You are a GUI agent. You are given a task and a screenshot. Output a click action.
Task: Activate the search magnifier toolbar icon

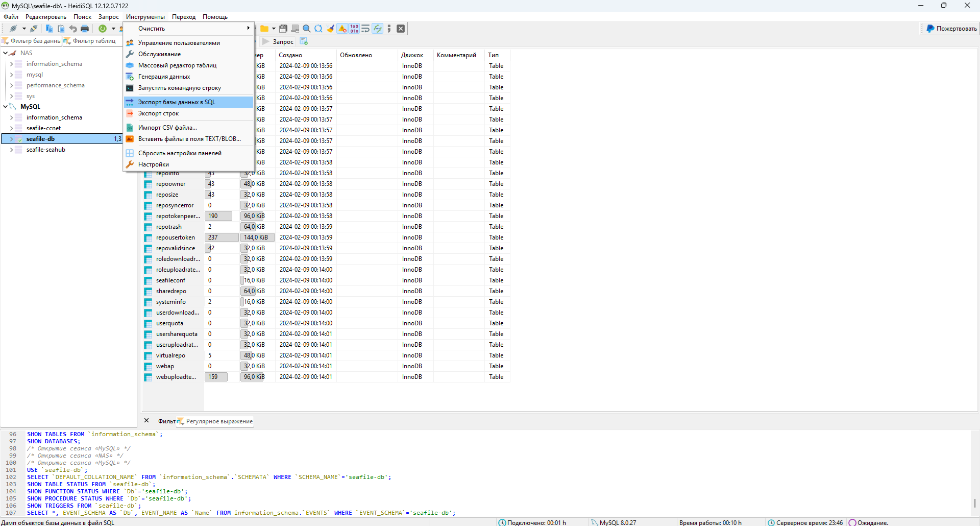[306, 29]
